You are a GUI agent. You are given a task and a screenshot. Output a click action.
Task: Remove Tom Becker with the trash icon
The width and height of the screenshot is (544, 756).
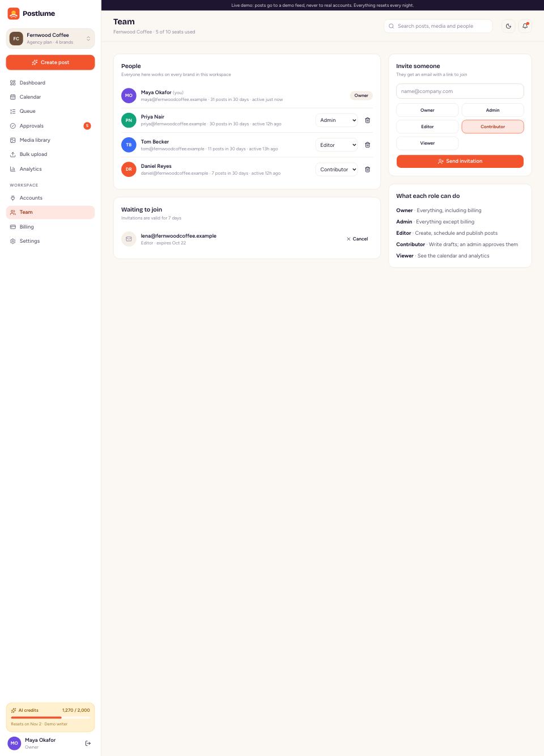pyautogui.click(x=367, y=145)
